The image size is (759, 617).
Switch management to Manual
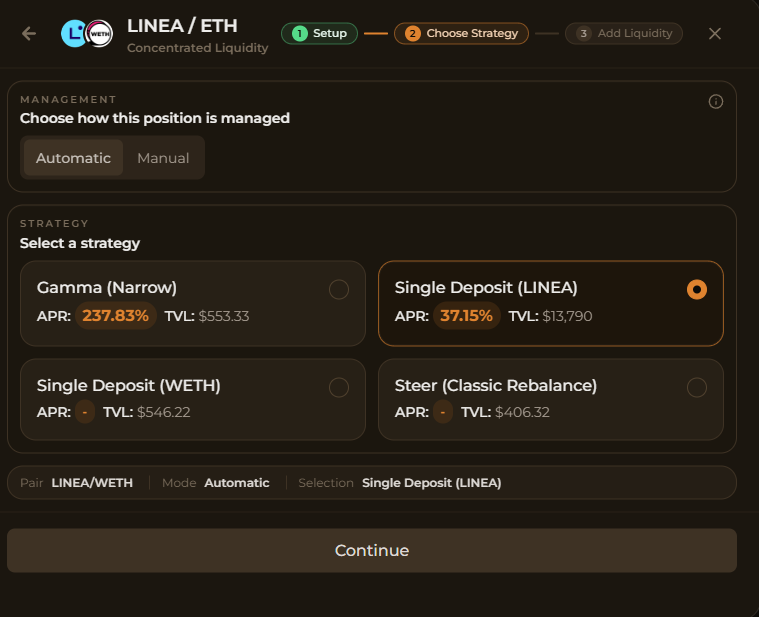163,158
